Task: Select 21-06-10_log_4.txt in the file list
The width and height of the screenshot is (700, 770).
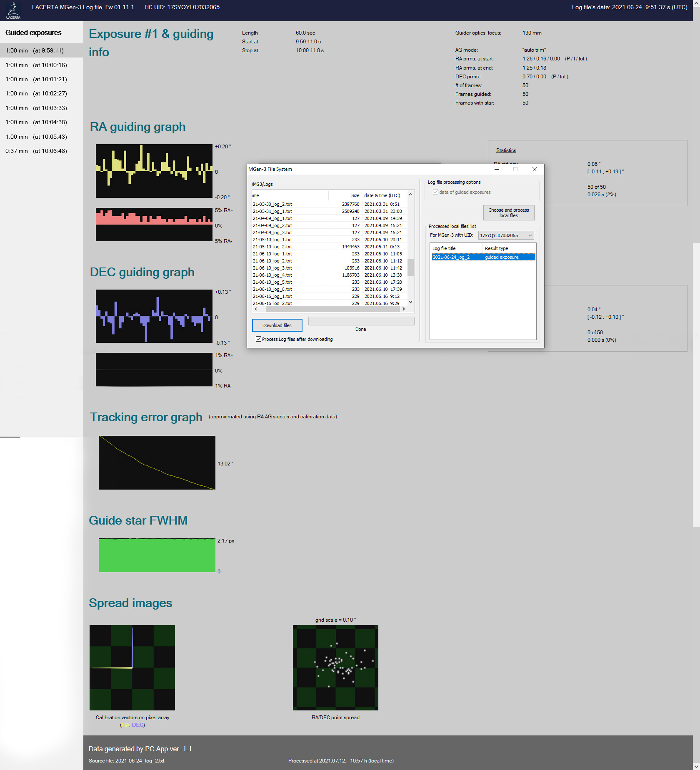Action: click(x=272, y=275)
